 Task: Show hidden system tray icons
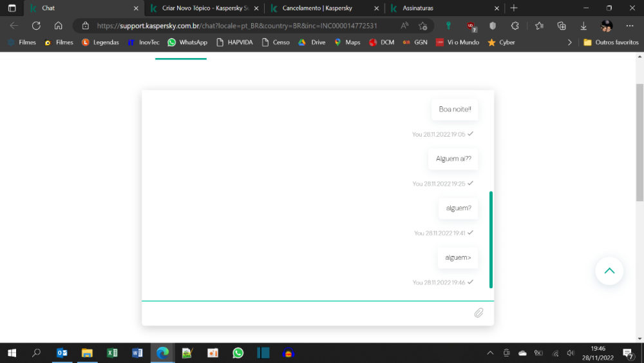(x=490, y=353)
